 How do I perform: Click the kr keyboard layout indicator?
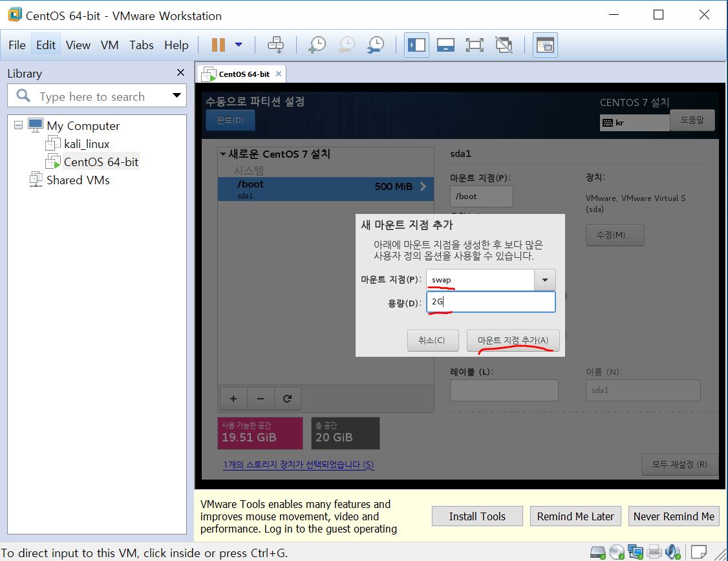click(x=634, y=123)
